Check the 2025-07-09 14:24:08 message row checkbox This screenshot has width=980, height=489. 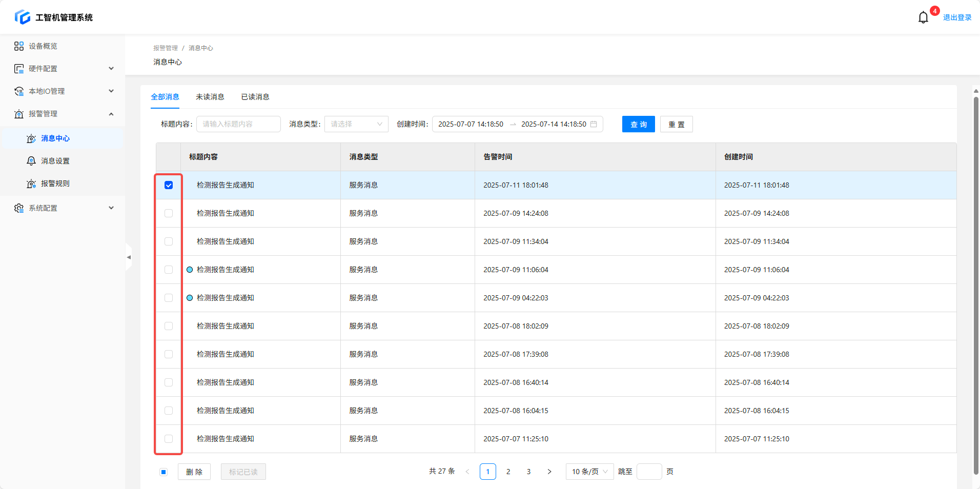pyautogui.click(x=169, y=213)
